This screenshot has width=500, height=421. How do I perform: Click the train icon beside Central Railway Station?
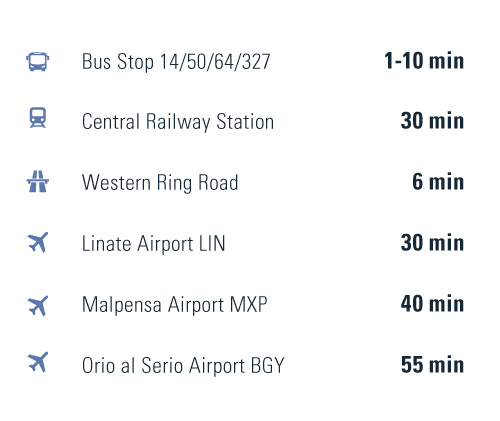point(38,117)
